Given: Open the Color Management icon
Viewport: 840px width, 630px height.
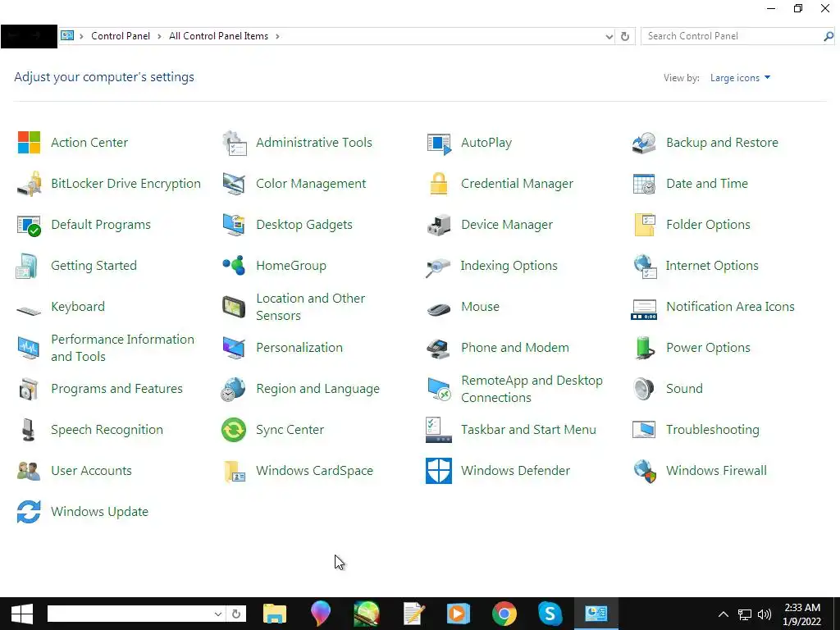Looking at the screenshot, I should pyautogui.click(x=234, y=184).
